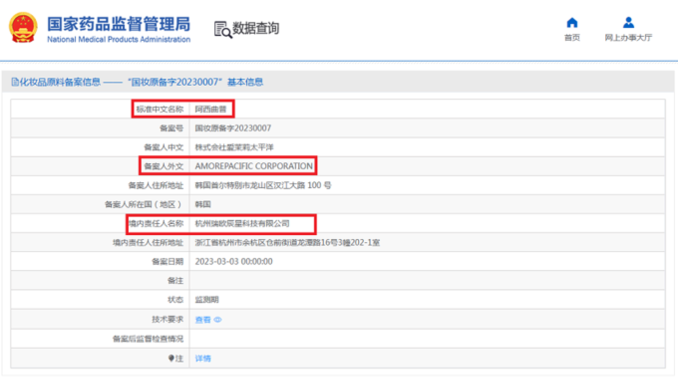This screenshot has width=678, height=382.
Task: Open 网上办事大厅 user icon
Action: pyautogui.click(x=628, y=22)
